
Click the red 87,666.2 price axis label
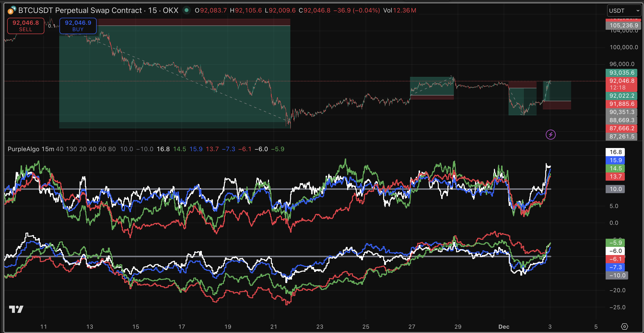coord(621,128)
